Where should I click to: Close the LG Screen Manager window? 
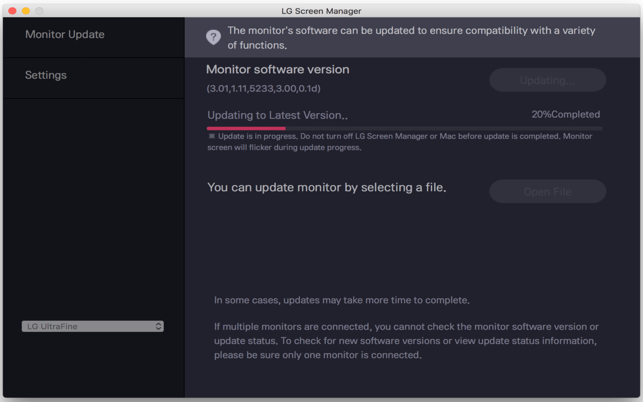click(12, 11)
